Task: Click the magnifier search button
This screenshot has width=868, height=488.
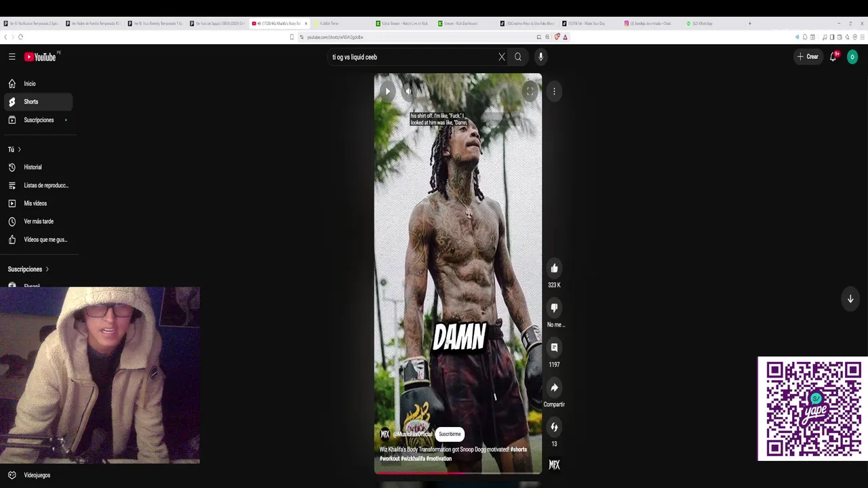Action: (518, 57)
